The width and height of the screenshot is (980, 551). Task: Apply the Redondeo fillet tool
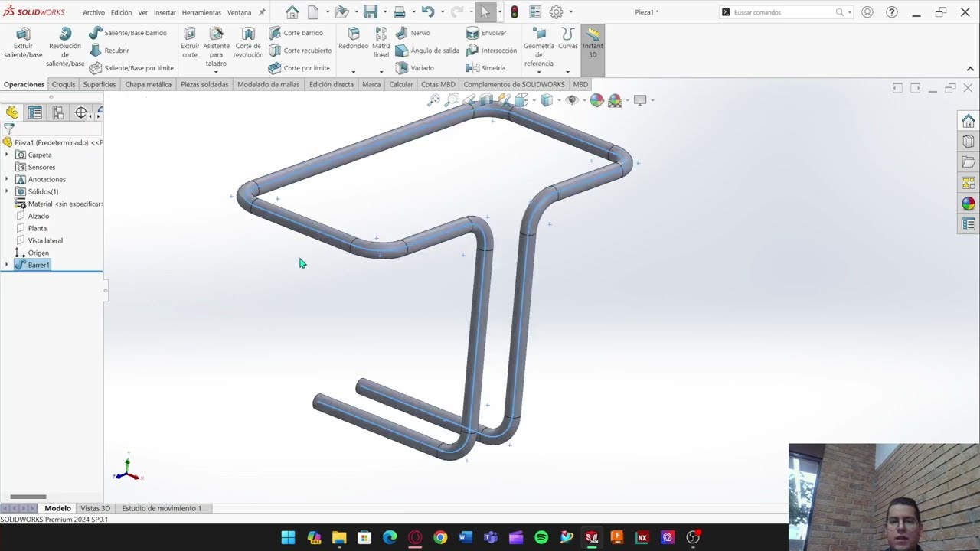353,39
